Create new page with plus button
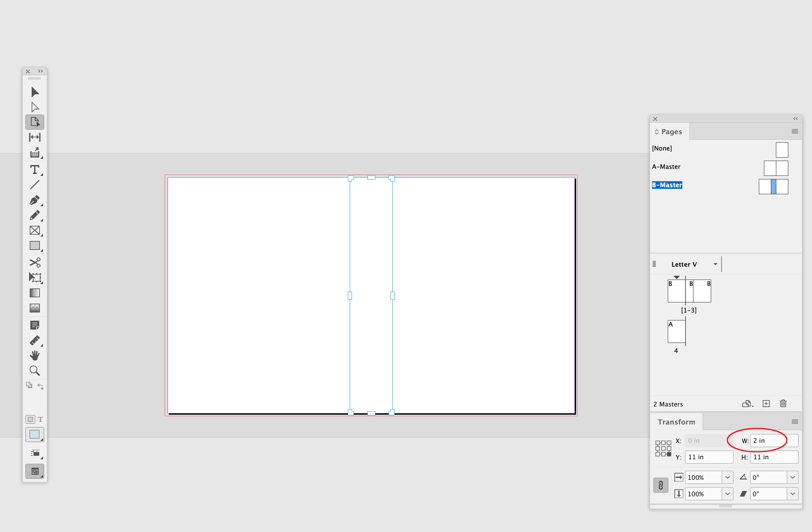The image size is (812, 532). tap(766, 404)
